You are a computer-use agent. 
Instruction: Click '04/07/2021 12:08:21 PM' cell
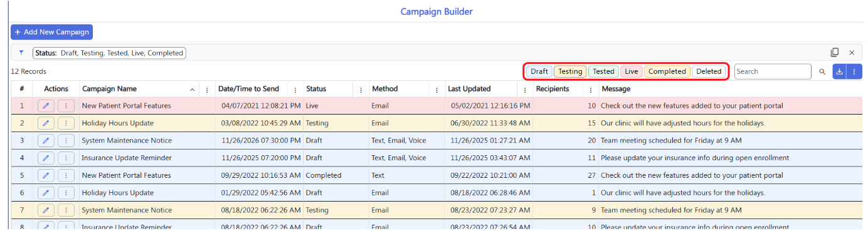tap(261, 106)
